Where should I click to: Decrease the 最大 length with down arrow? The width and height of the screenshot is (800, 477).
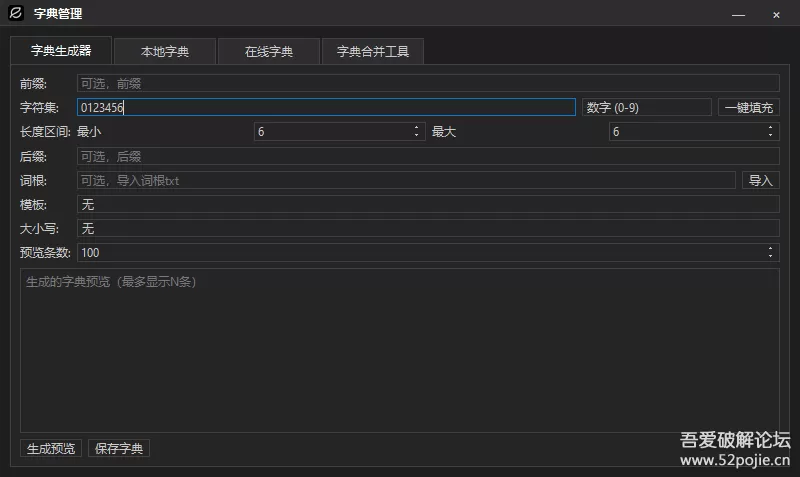pos(770,136)
